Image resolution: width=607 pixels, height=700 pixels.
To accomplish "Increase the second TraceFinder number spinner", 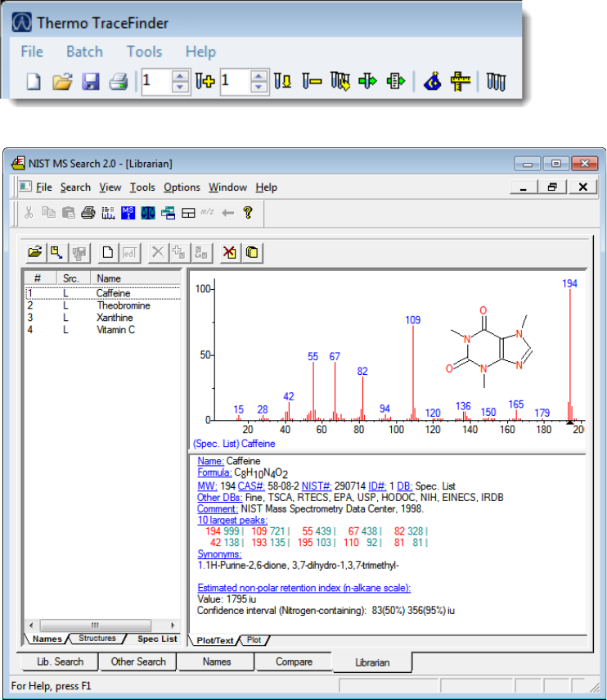I will point(259,76).
